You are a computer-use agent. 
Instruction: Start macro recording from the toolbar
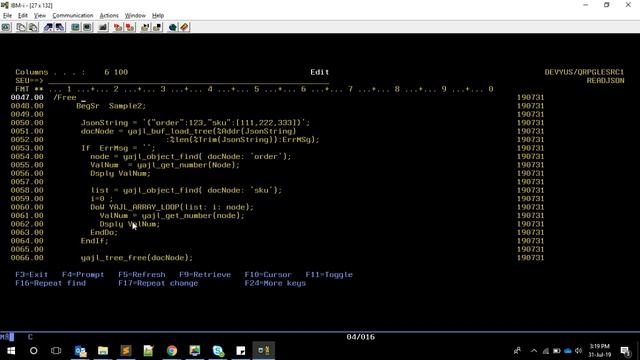(x=118, y=27)
